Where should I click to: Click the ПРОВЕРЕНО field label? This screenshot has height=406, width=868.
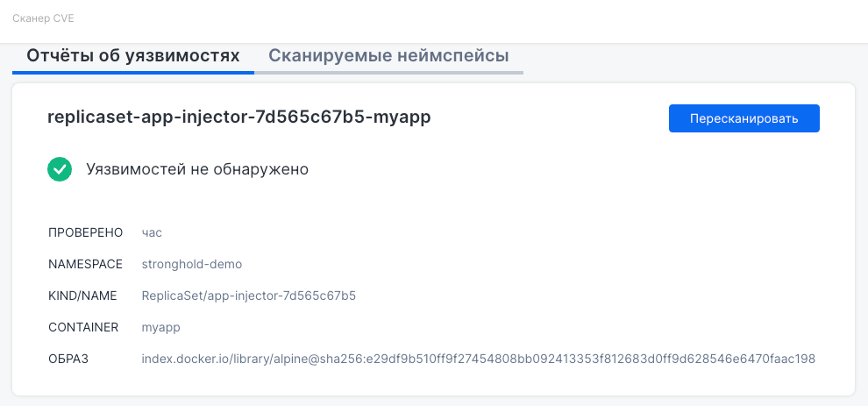[x=85, y=232]
